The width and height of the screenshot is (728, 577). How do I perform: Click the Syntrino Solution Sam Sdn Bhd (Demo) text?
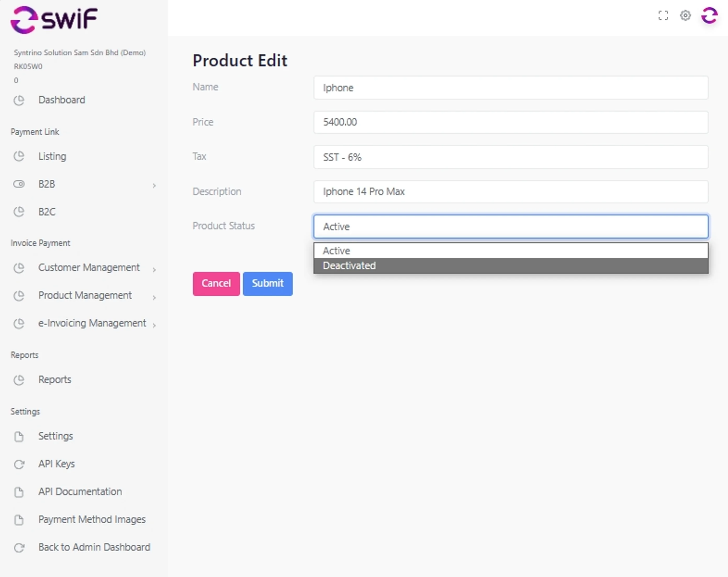point(80,53)
